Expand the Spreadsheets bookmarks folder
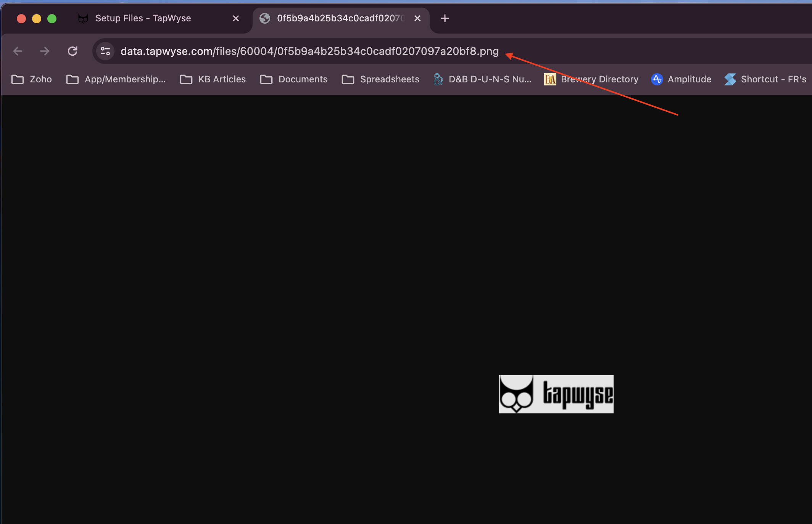The width and height of the screenshot is (812, 524). click(x=380, y=79)
